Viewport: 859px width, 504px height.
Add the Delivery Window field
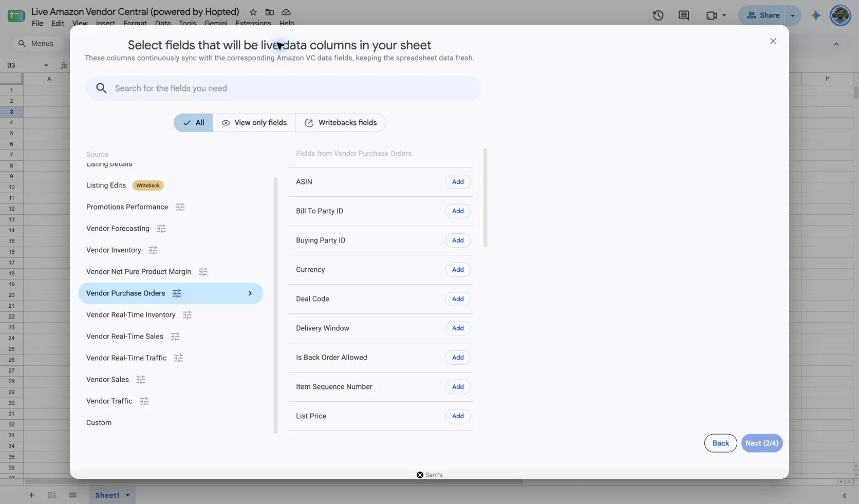coord(458,328)
